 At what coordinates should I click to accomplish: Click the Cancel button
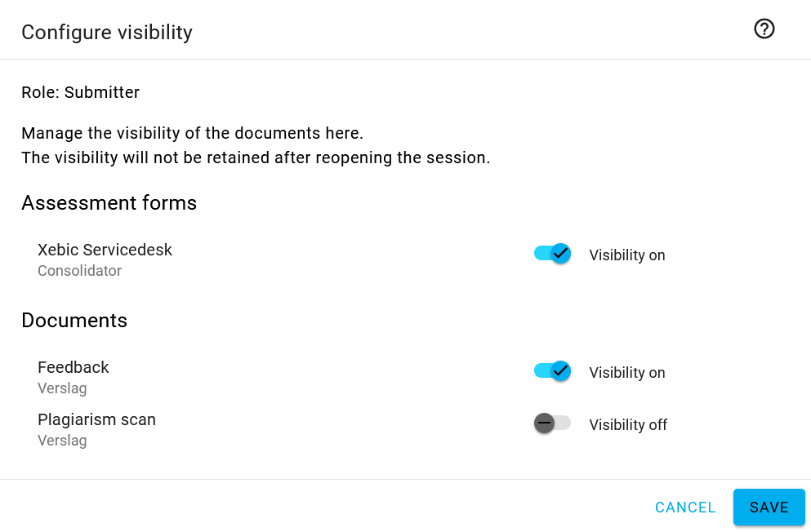(x=685, y=508)
